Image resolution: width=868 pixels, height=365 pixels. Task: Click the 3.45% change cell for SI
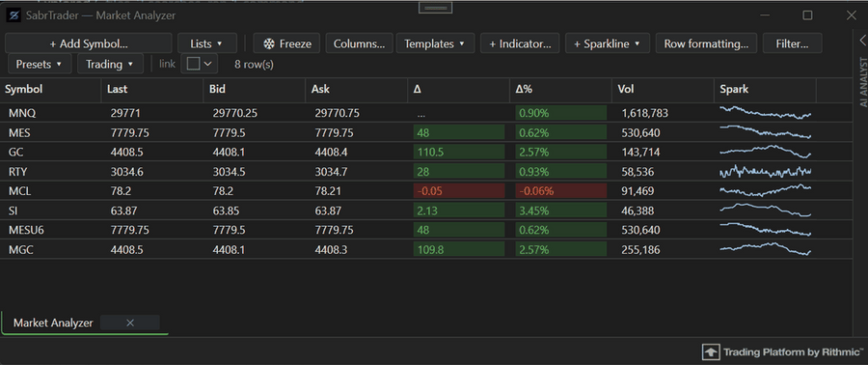tap(560, 211)
